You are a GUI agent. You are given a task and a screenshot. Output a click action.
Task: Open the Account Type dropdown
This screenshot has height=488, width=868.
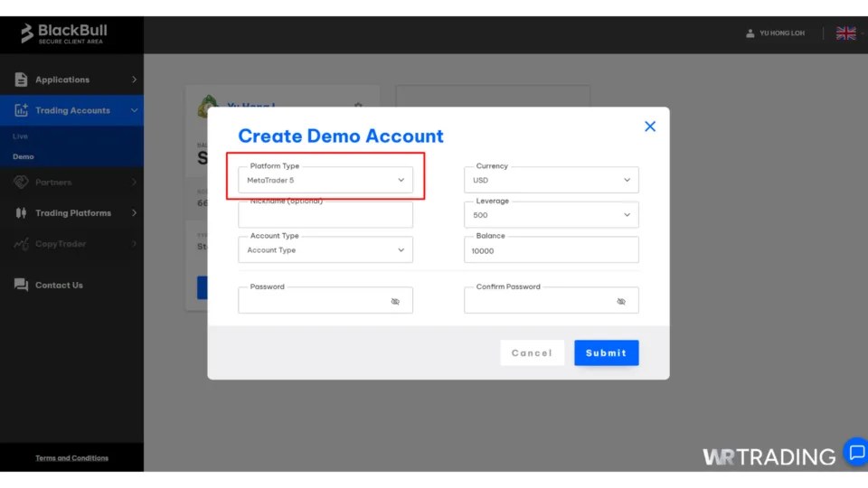coord(325,250)
